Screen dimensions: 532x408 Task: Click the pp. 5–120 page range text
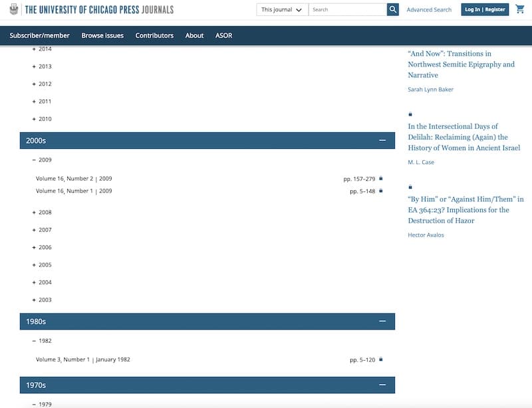pyautogui.click(x=362, y=360)
